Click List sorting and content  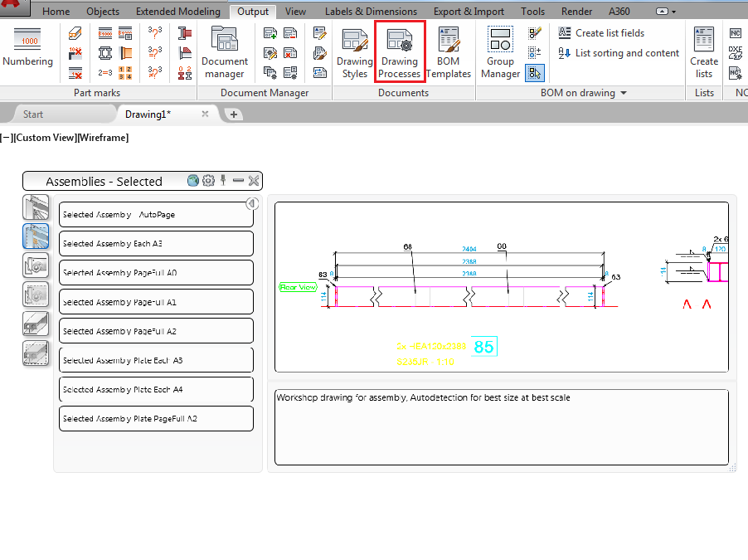tap(619, 53)
